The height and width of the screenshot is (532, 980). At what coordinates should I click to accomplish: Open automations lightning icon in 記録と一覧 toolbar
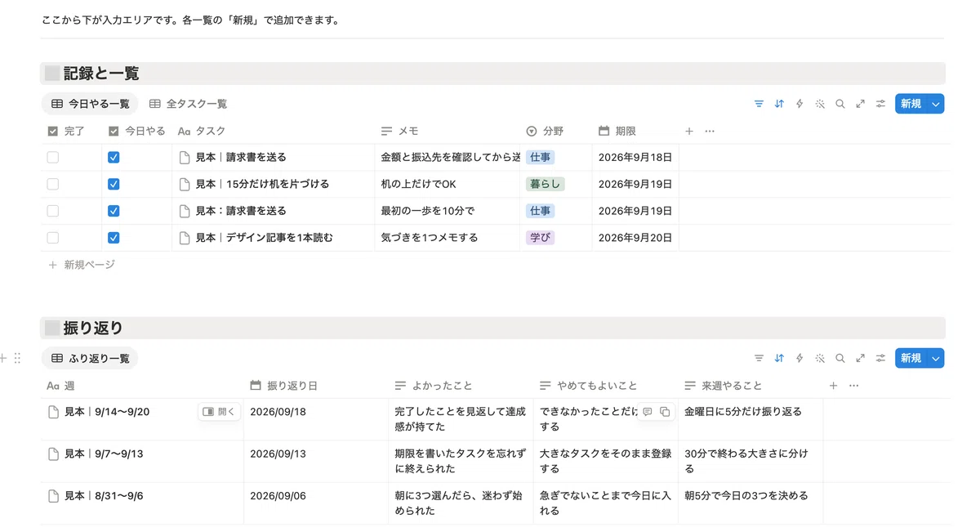(x=800, y=104)
